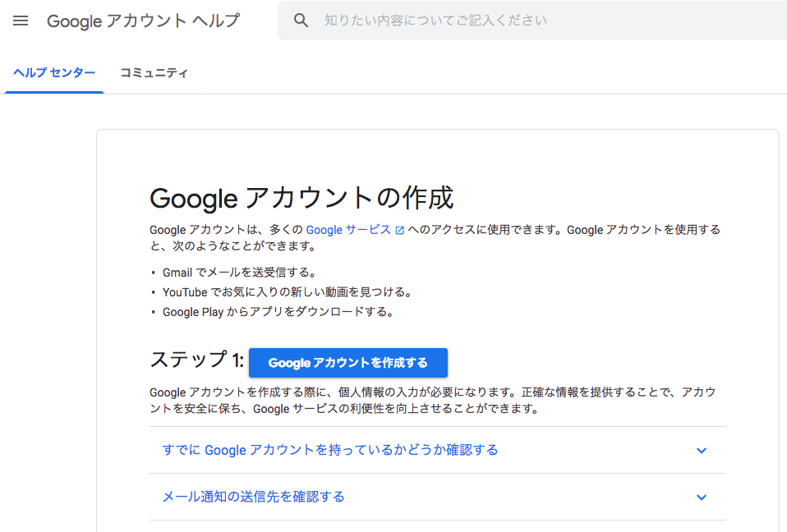Click bullet YouTube でお気に入りの新しい動画を見つける。
This screenshot has height=532, width=787.
point(288,291)
